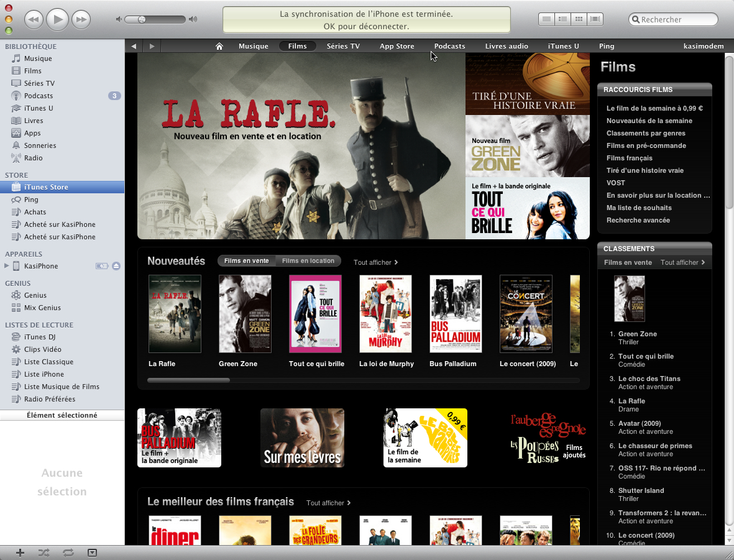Eject the KasiPhone device
Viewport: 734px width, 560px height.
[x=116, y=266]
